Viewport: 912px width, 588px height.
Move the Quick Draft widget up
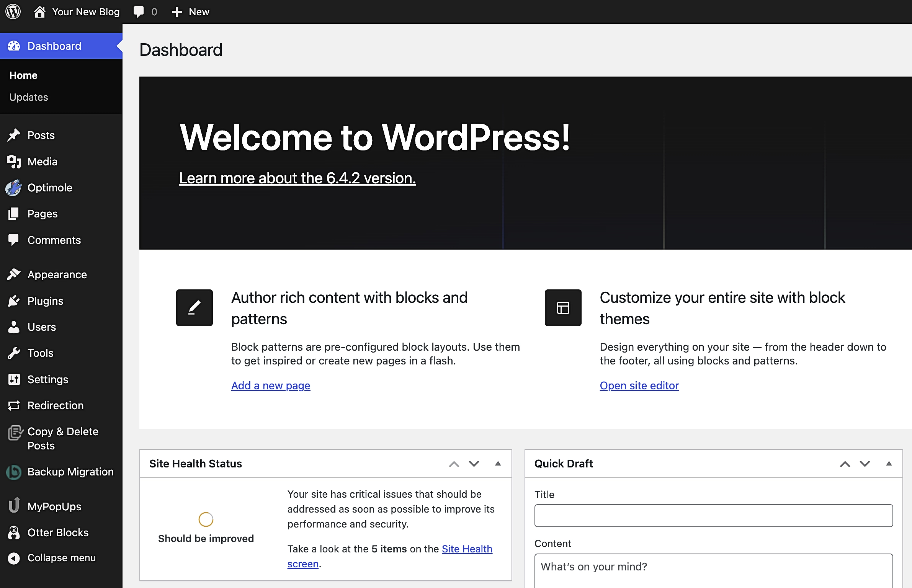845,464
